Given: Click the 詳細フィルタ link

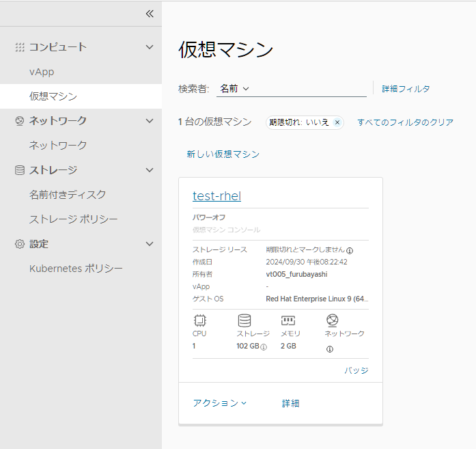Looking at the screenshot, I should pos(406,89).
